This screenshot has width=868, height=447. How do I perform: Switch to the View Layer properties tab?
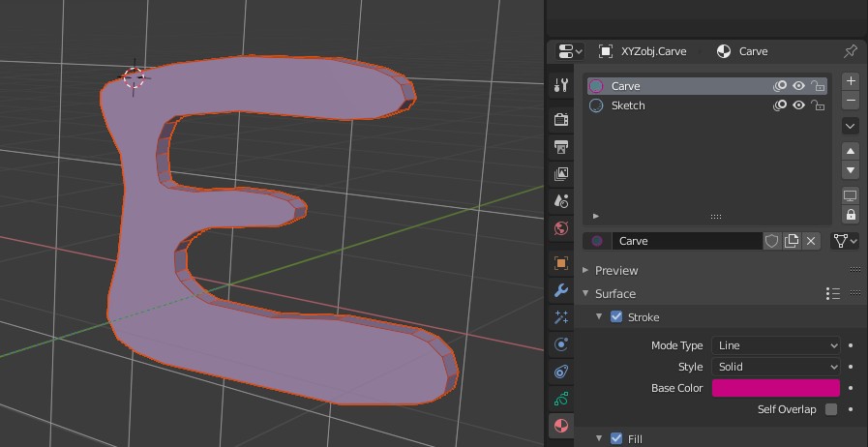[x=560, y=174]
